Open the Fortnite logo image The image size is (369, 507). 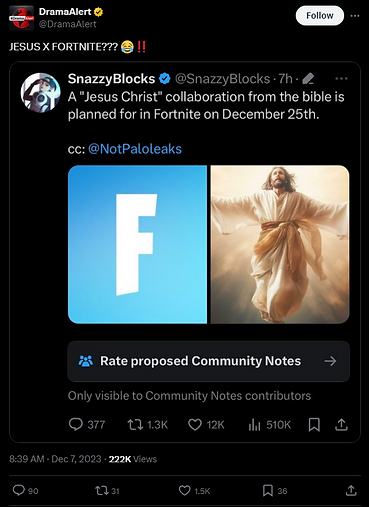(137, 244)
